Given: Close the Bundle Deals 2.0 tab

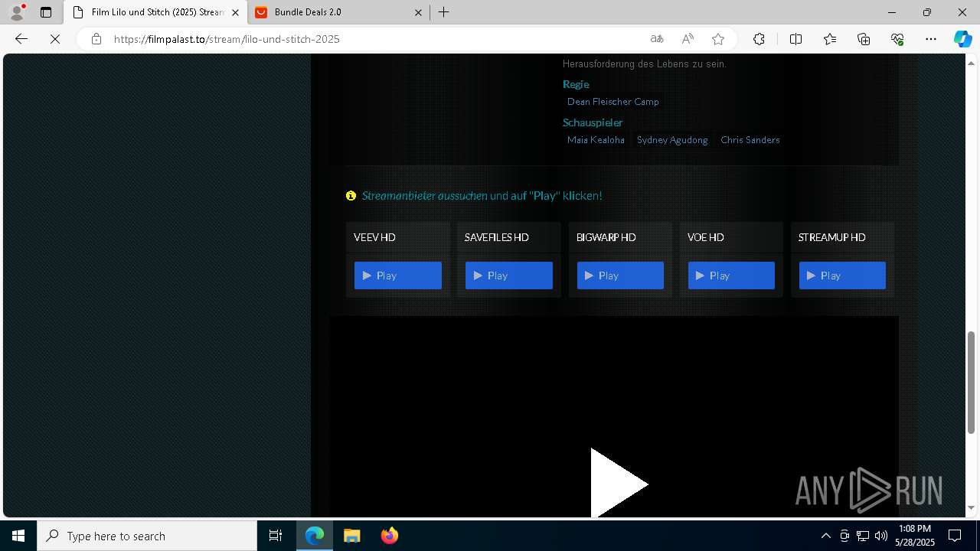Looking at the screenshot, I should (x=418, y=12).
